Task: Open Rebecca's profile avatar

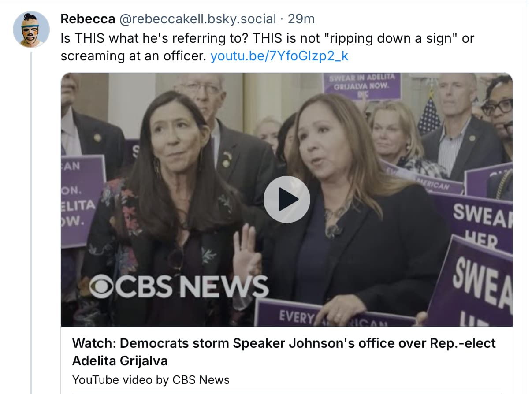Action: click(31, 30)
